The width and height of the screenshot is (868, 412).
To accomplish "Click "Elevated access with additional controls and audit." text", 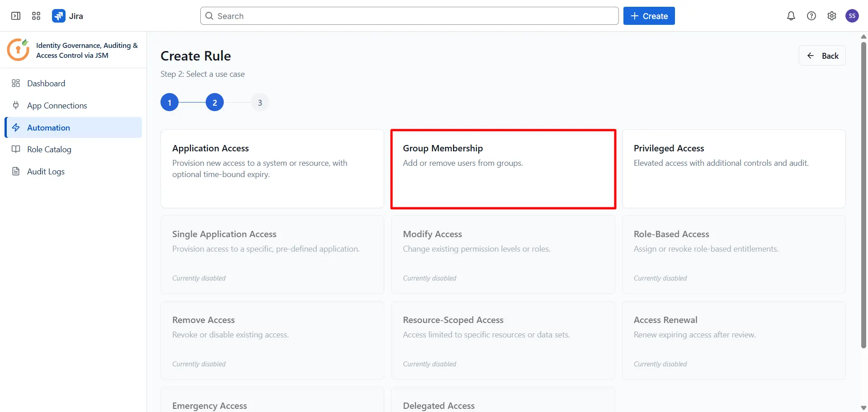I will tap(721, 163).
